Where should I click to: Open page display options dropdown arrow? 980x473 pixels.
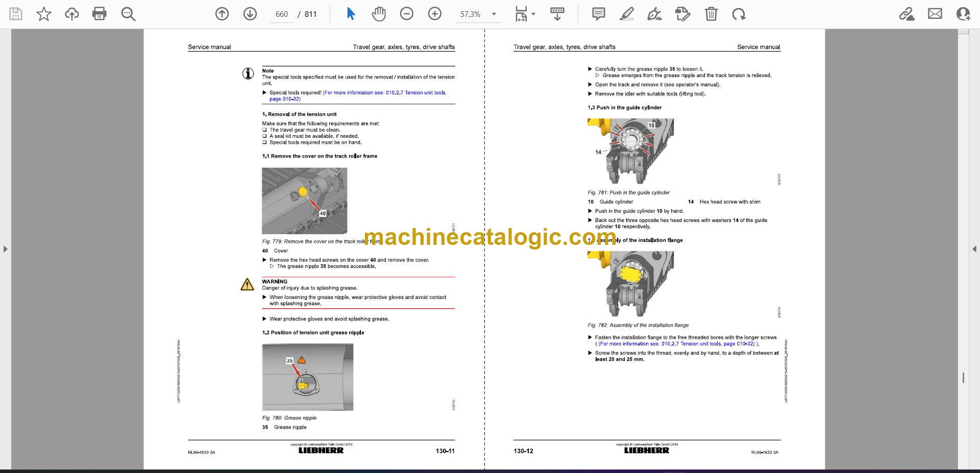[x=533, y=14]
